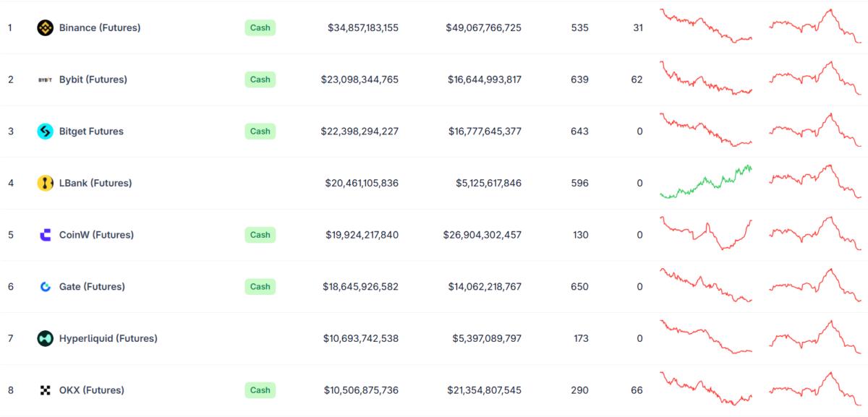The image size is (868, 417).
Task: Select the $22,398,294,227 value for Bitget
Action: [359, 132]
